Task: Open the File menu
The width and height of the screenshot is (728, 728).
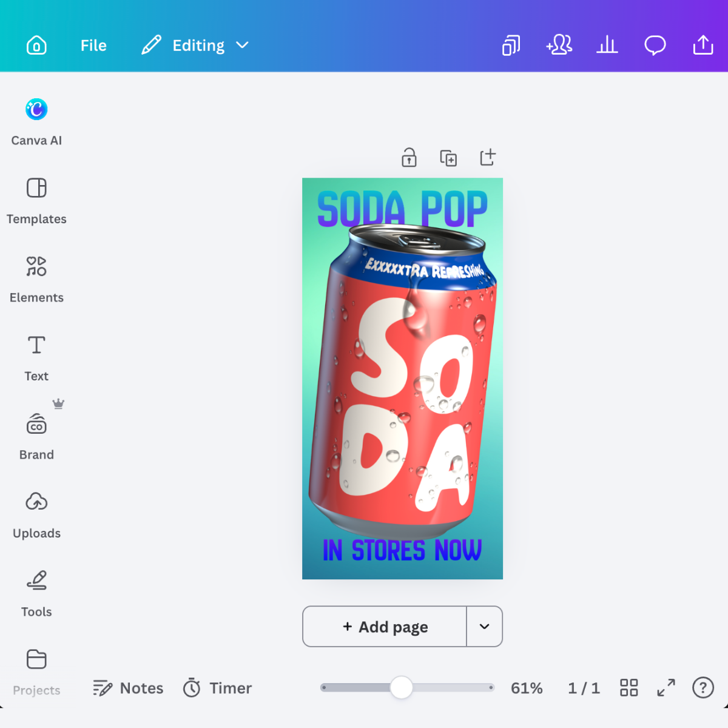Action: [x=93, y=45]
